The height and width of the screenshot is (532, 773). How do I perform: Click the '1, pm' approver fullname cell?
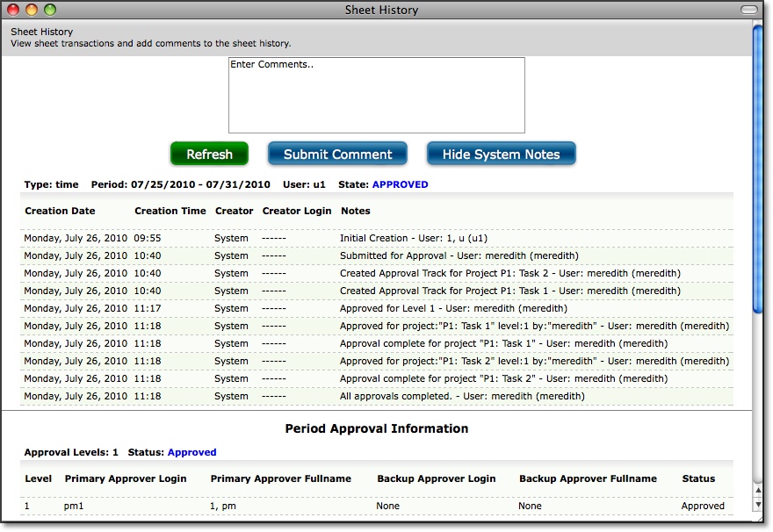[x=222, y=506]
